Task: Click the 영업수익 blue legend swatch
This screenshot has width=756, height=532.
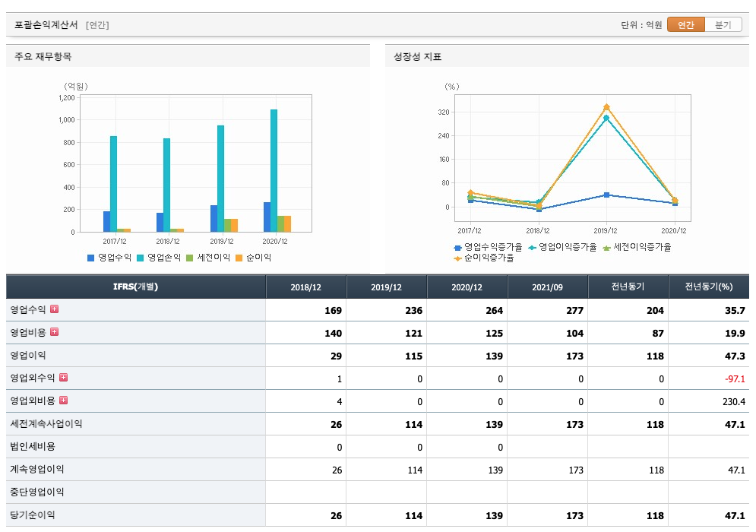Action: point(90,258)
